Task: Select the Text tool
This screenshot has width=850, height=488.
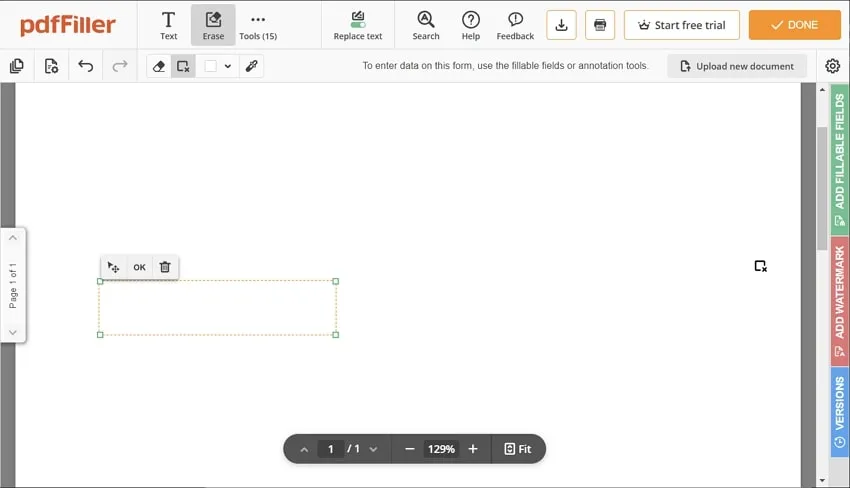Action: pyautogui.click(x=169, y=25)
